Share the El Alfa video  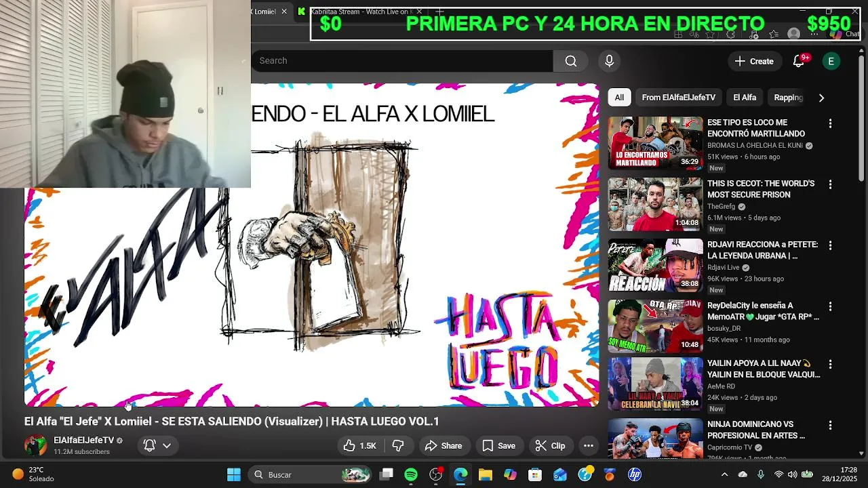click(443, 445)
